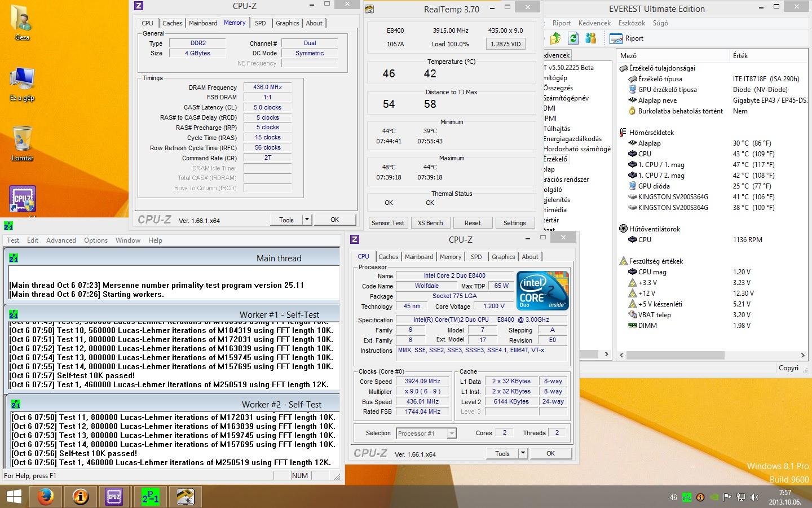Click RealTemp temperature 46 tray icon
Viewport: 812px width, 508px height.
(x=673, y=497)
